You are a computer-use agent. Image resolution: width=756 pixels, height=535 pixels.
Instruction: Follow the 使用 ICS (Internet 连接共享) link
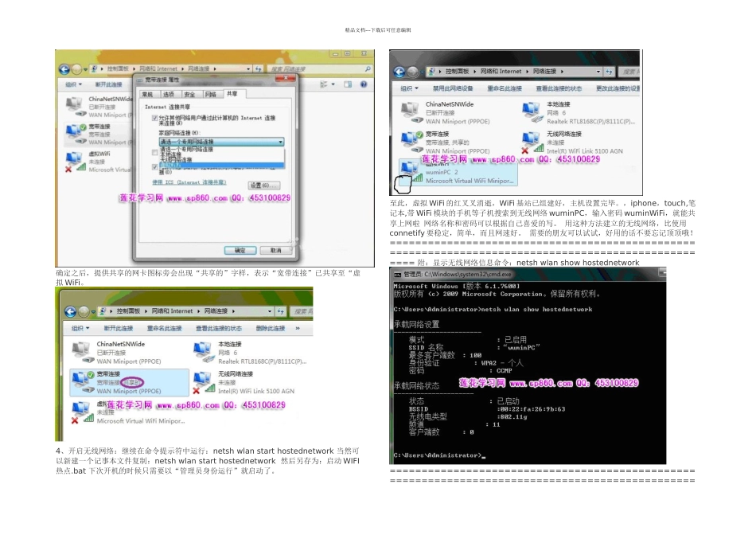click(x=189, y=182)
